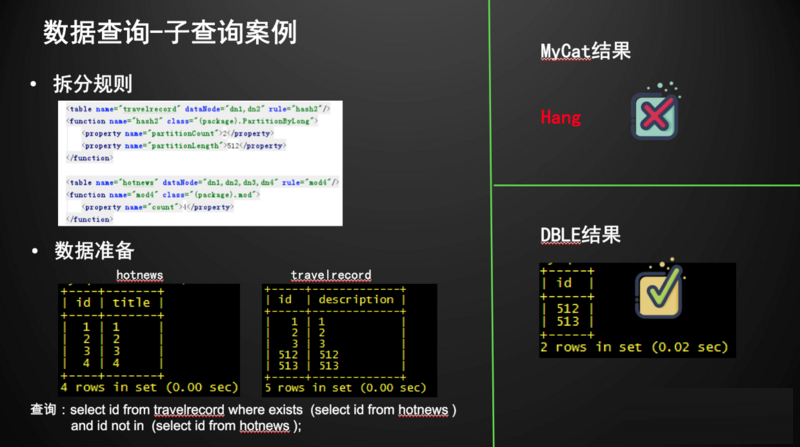
Task: Click the 'id' header in DBLE result
Action: pos(564,283)
